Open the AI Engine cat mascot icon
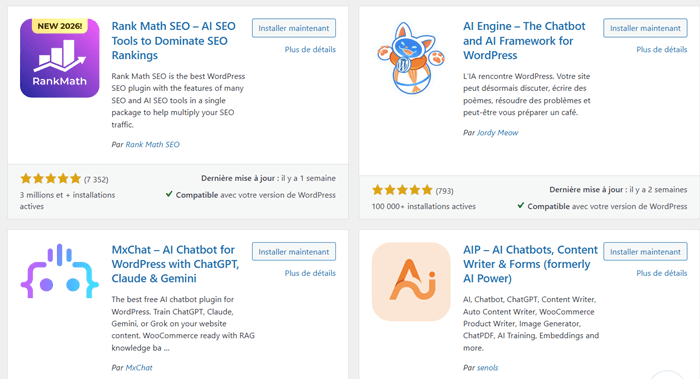This screenshot has height=379, width=700. point(411,58)
